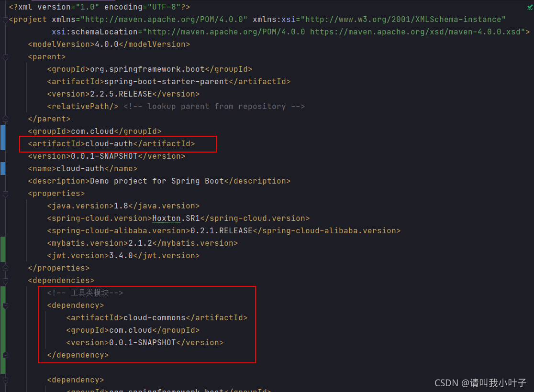Click the 工具类模块 comment
The width and height of the screenshot is (534, 392).
coord(85,293)
